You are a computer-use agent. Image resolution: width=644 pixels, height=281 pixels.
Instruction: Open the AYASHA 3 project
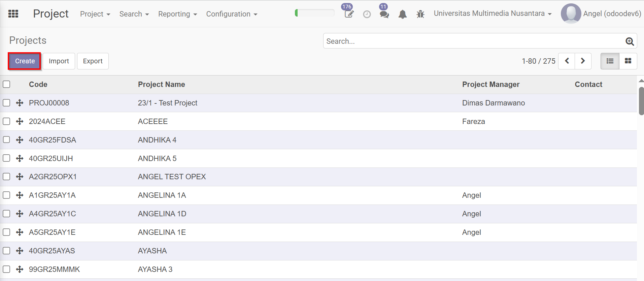click(x=155, y=269)
